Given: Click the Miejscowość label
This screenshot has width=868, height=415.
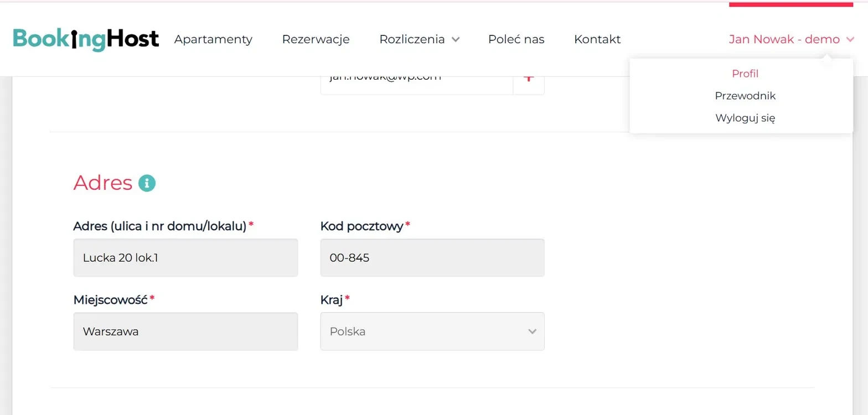Looking at the screenshot, I should coord(110,300).
